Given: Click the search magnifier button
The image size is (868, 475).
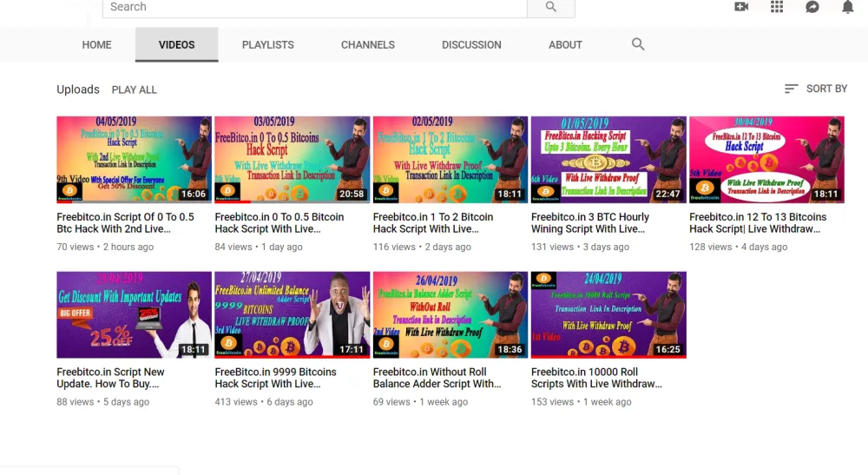Looking at the screenshot, I should 551,7.
